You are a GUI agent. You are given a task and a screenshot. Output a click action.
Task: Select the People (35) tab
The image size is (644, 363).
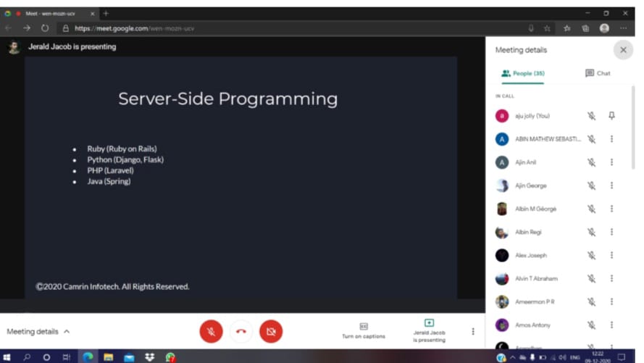522,73
